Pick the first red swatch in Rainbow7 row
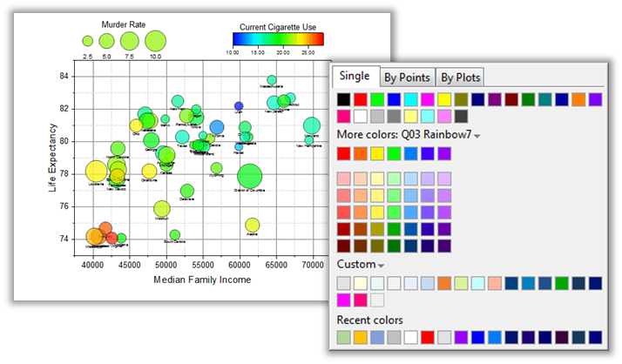This screenshot has width=622, height=364. (x=344, y=154)
